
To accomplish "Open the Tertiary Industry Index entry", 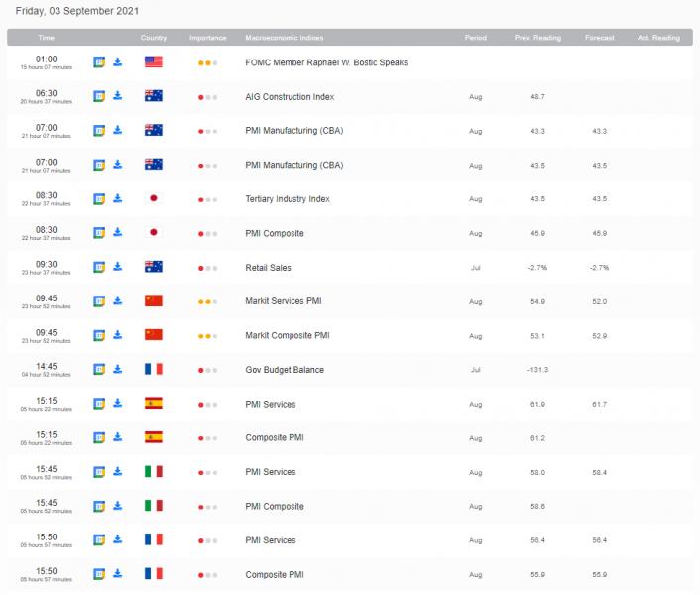I will coord(288,199).
